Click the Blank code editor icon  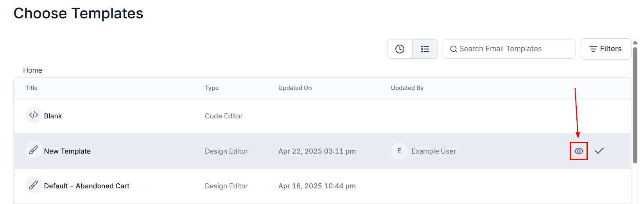34,115
